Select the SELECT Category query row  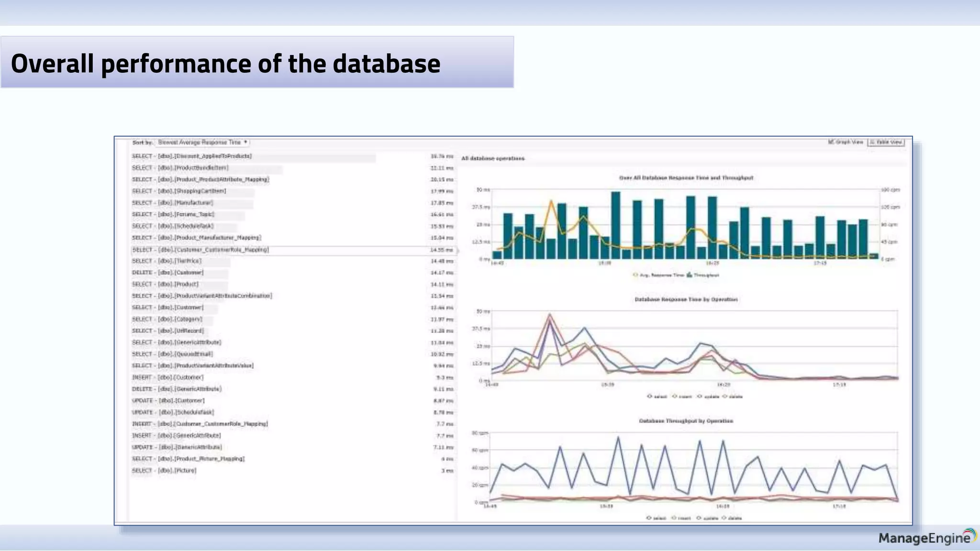pos(292,319)
